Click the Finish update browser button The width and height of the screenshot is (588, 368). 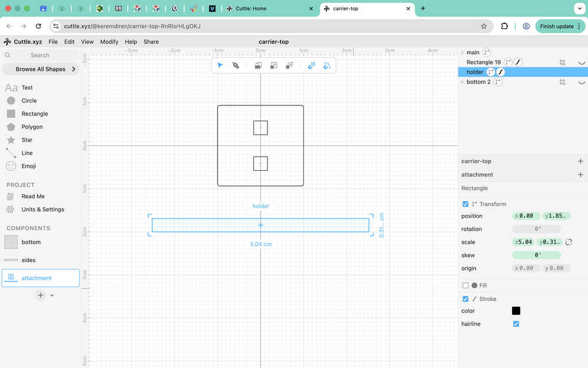click(x=560, y=26)
